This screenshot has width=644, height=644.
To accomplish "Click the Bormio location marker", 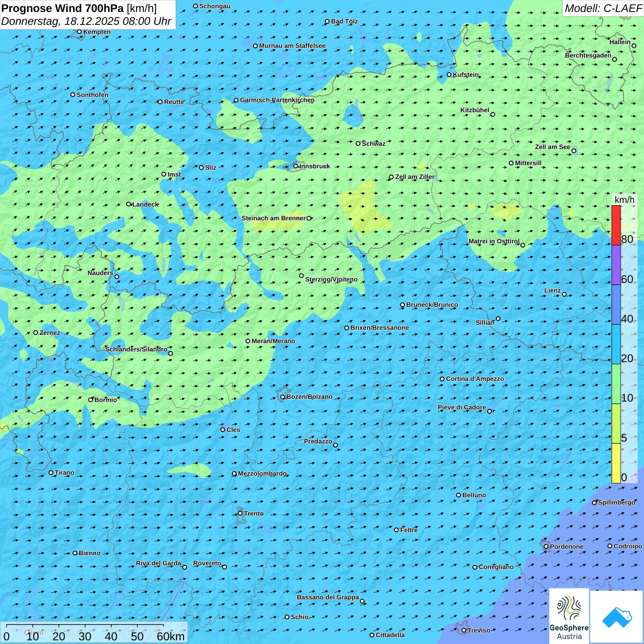I will tap(91, 400).
